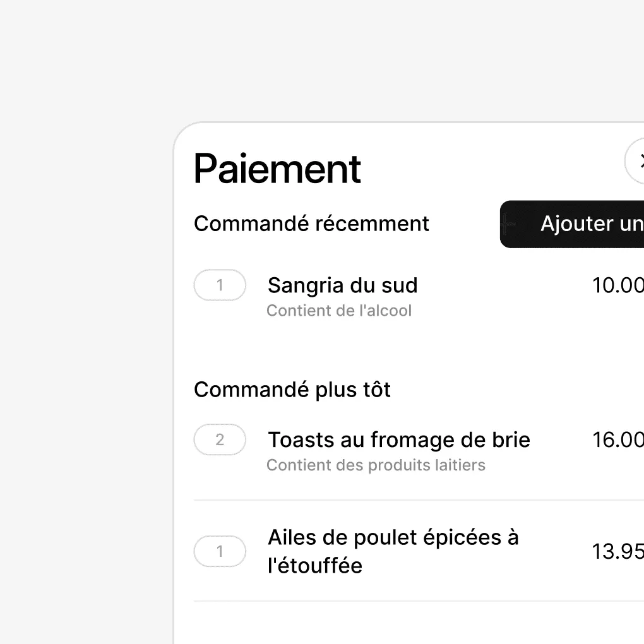This screenshot has width=644, height=644.
Task: Click the Contient de l'alcool note
Action: (x=338, y=311)
